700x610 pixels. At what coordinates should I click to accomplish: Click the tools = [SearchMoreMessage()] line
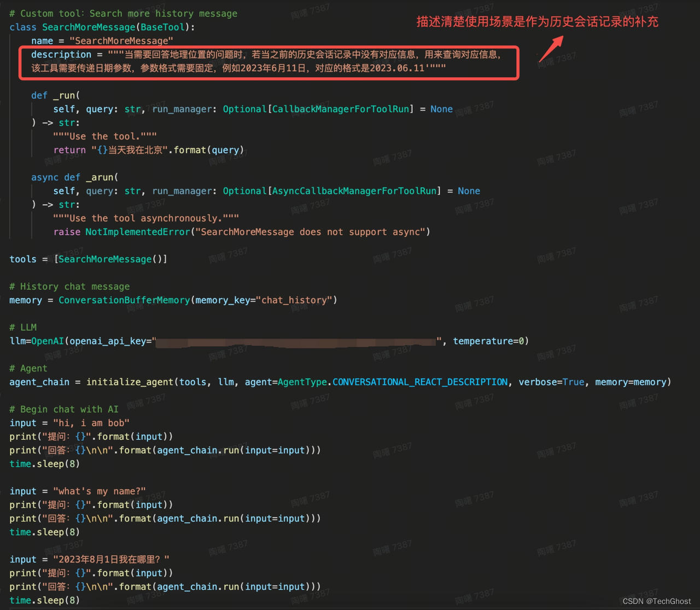(x=89, y=259)
